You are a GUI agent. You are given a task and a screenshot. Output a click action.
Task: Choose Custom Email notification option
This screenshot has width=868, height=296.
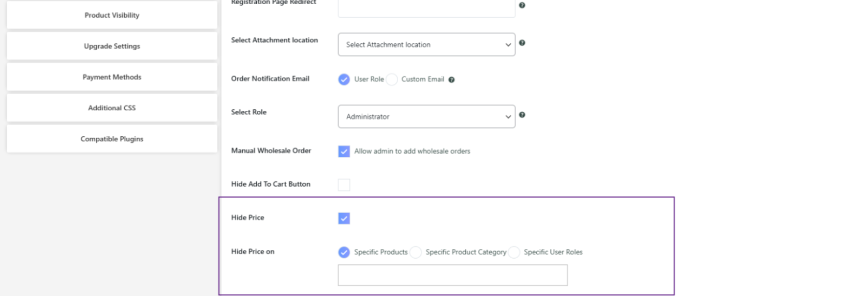point(392,79)
